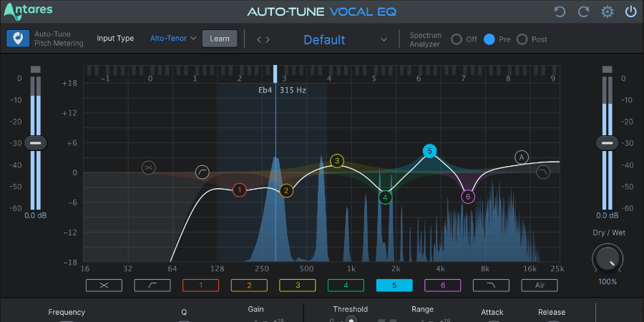This screenshot has width=644, height=322.
Task: Open the Default preset dropdown
Action: 384,40
